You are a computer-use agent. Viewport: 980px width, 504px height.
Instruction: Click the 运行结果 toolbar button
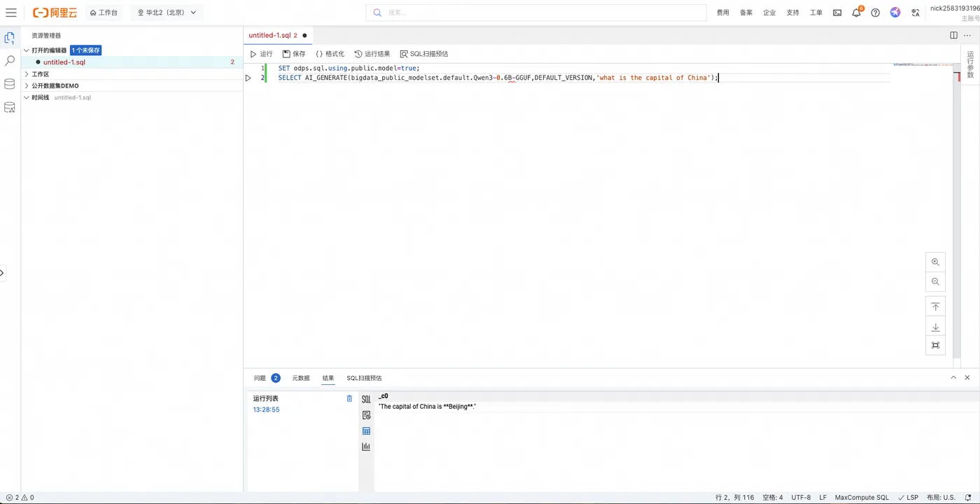(x=372, y=54)
